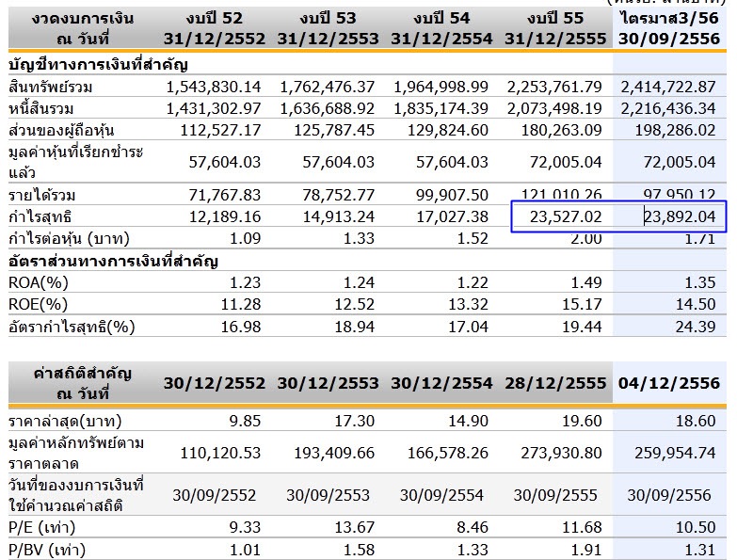This screenshot has height=560, width=737.
Task: Select equity value 129,824.60
Action: coord(448,130)
